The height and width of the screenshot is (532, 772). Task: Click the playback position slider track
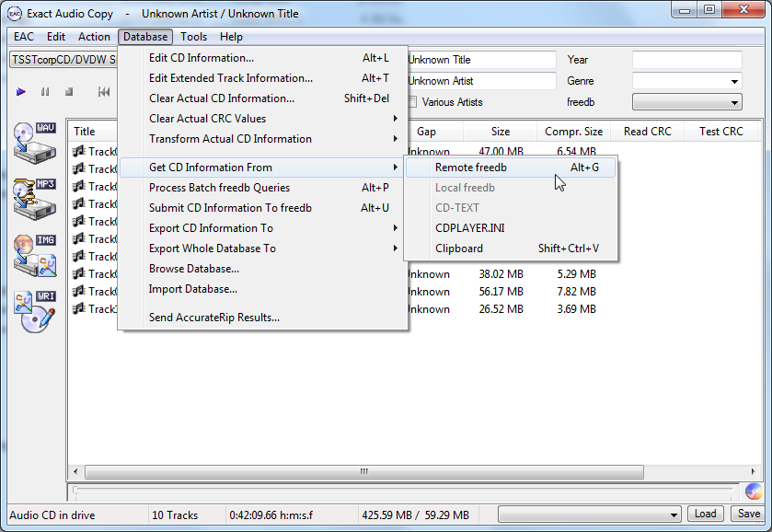click(x=405, y=492)
